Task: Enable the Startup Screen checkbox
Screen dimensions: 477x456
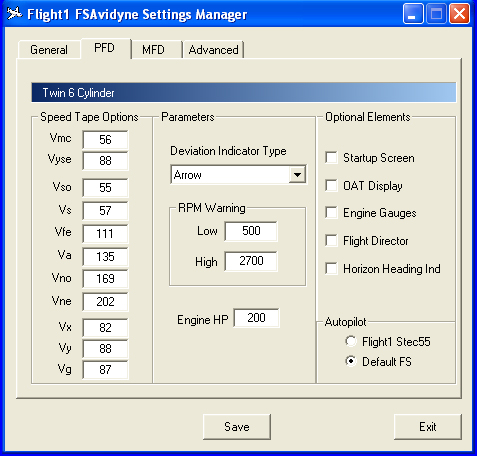Action: point(331,158)
